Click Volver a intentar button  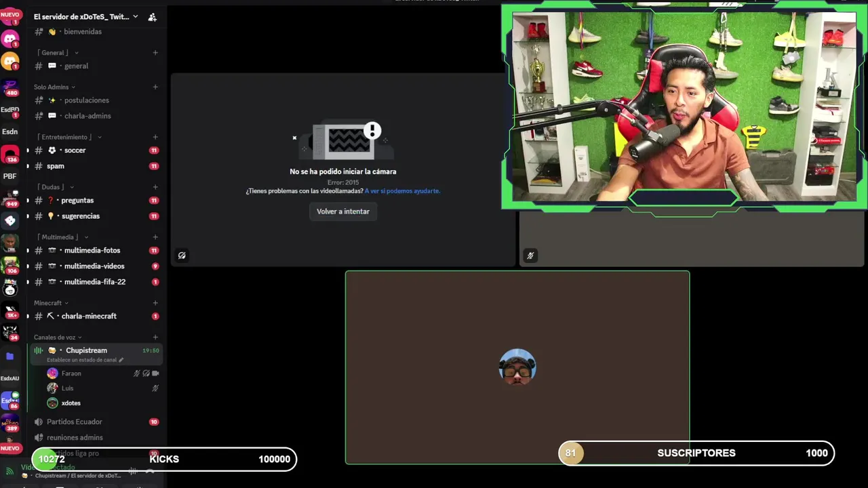343,211
